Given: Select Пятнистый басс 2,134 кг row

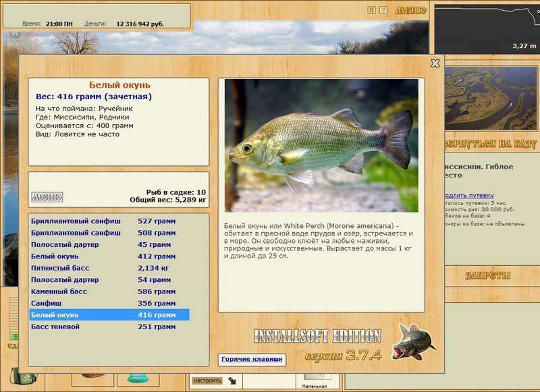Looking at the screenshot, I should (x=109, y=268).
